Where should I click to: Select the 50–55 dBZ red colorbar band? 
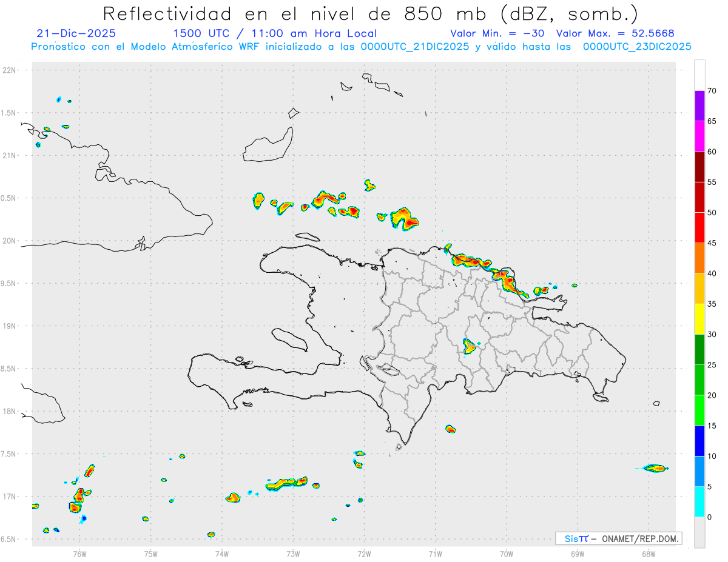pyautogui.click(x=699, y=197)
